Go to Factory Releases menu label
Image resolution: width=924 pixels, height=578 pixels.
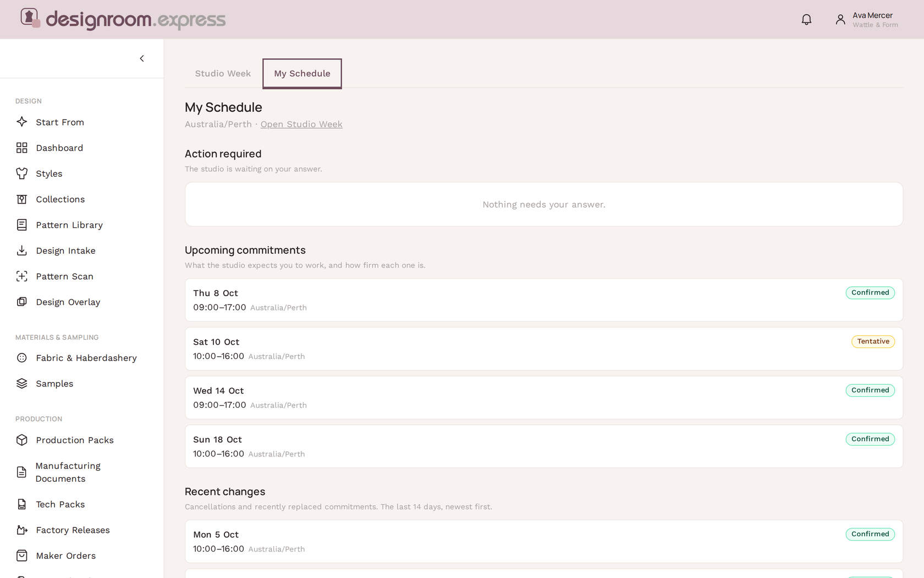(73, 530)
